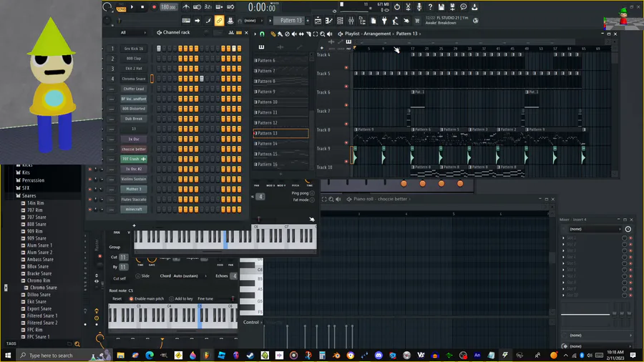Toggle the metronome icon in toolbar
644x362 pixels.
(186, 7)
